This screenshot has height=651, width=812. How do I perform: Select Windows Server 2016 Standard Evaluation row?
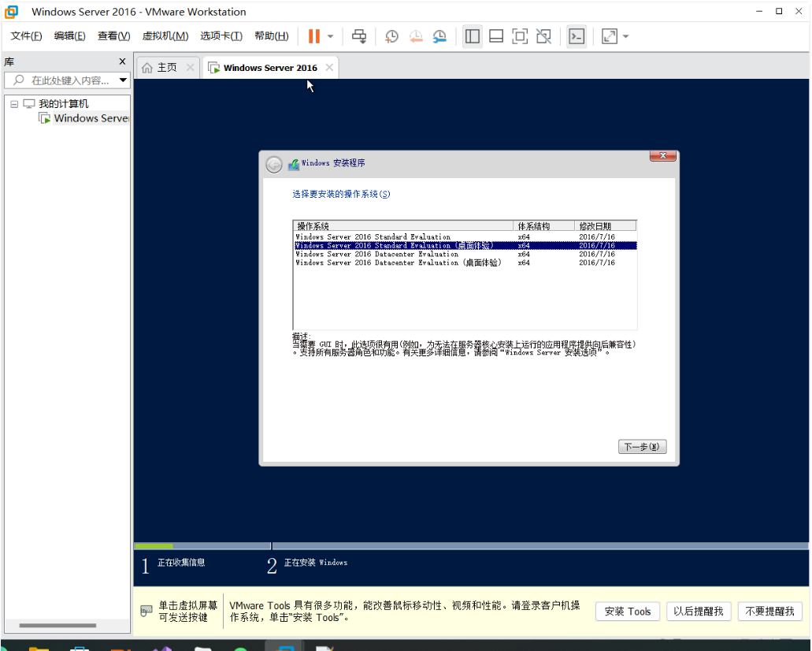pos(465,237)
